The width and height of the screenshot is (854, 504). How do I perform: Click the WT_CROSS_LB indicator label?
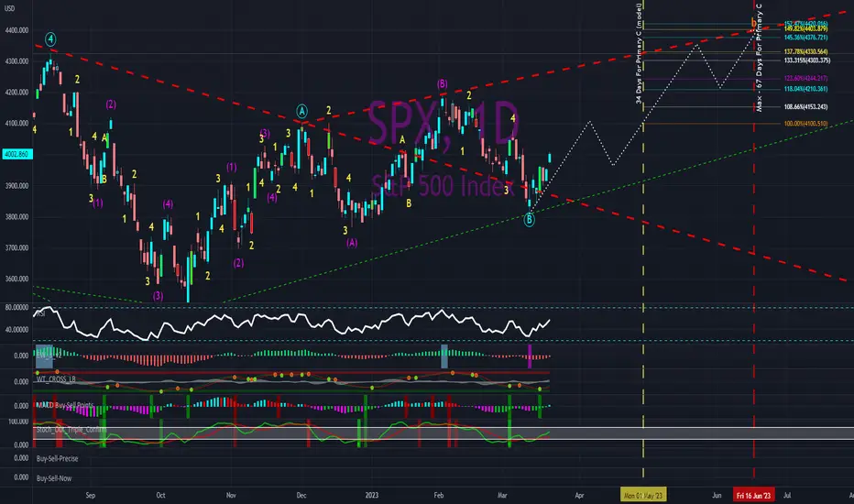click(56, 379)
